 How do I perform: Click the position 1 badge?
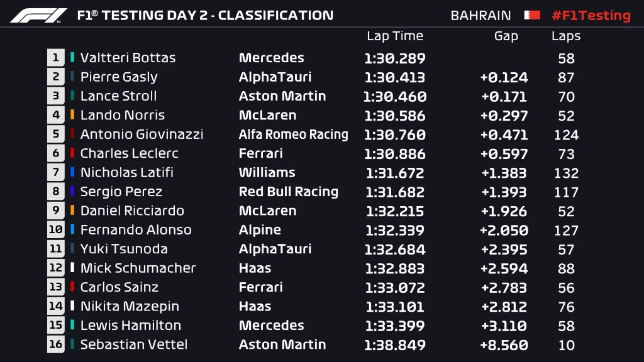click(x=56, y=58)
